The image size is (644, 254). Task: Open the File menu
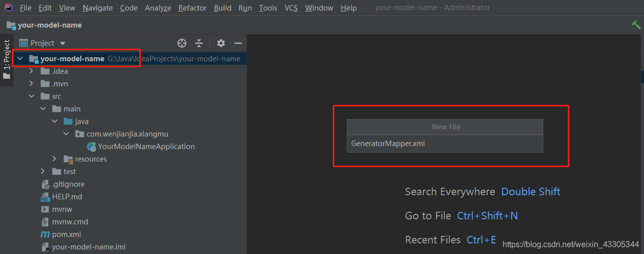26,8
